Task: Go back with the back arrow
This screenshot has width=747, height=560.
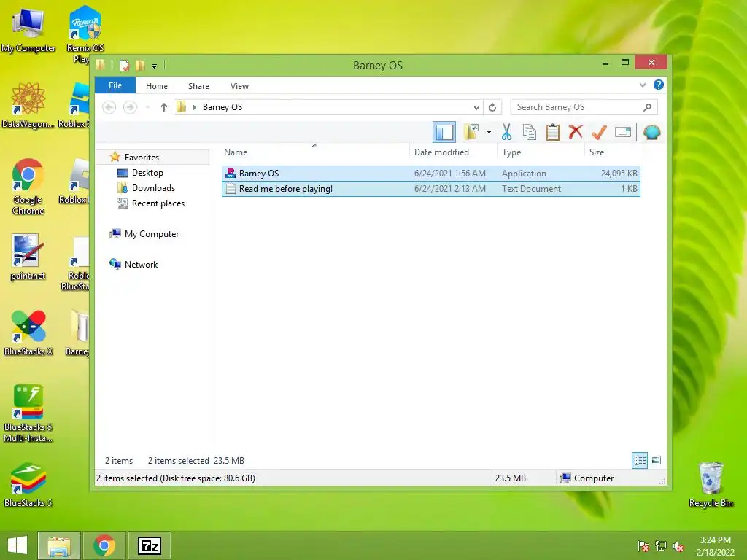Action: [109, 107]
